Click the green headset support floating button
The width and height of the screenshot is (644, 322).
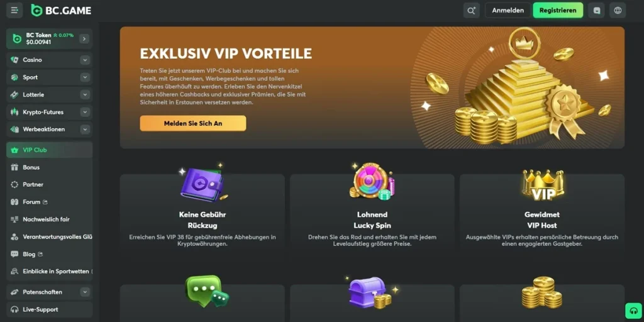pyautogui.click(x=633, y=311)
